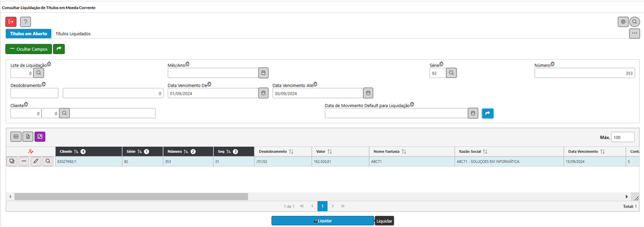Click the red exit icon
Image resolution: width=644 pixels, height=227 pixels.
pos(11,22)
